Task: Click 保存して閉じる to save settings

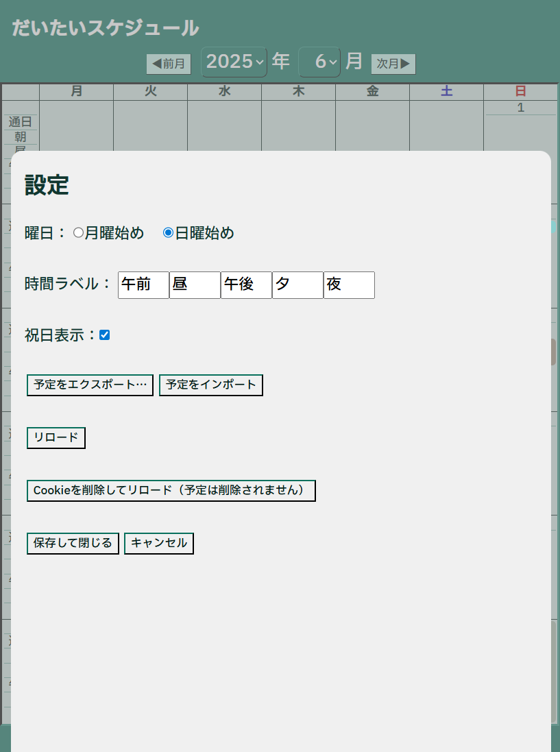Action: (x=73, y=544)
